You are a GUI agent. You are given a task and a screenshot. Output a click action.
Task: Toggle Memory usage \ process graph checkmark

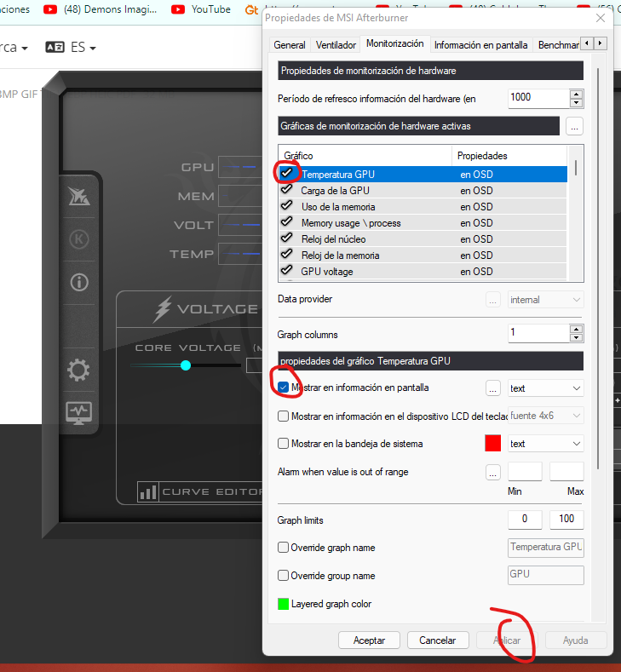pyautogui.click(x=287, y=222)
